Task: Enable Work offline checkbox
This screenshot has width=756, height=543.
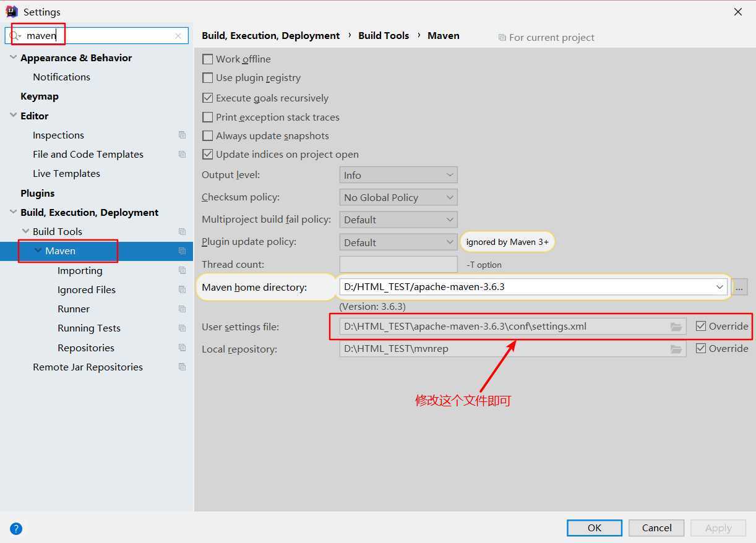Action: pos(208,59)
